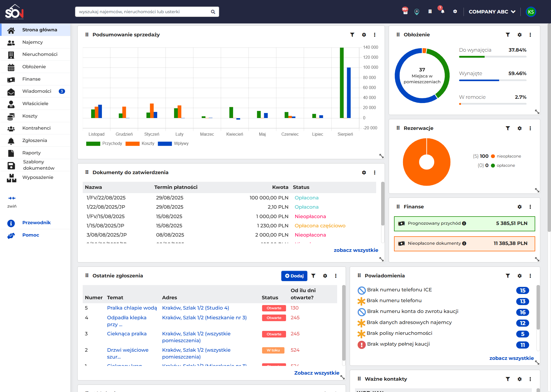Filter the Podsumowanie sprzedaży widget
Image resolution: width=551 pixels, height=392 pixels.
click(352, 35)
